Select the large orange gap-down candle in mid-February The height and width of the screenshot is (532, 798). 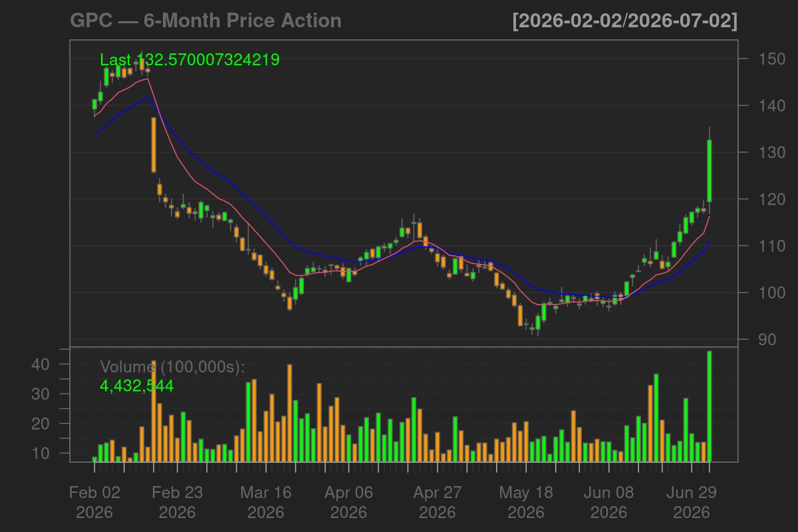(x=154, y=145)
